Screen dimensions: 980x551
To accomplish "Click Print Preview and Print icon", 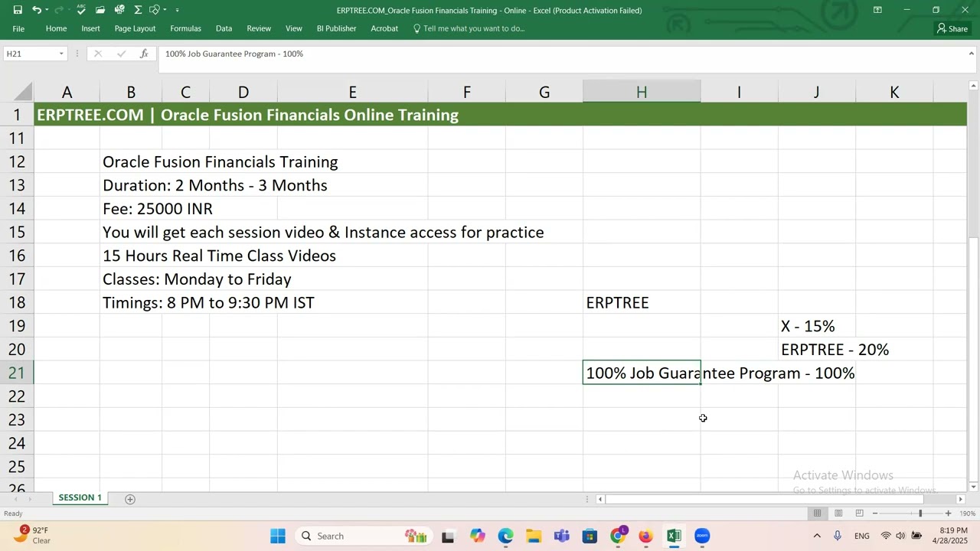I will (x=119, y=10).
